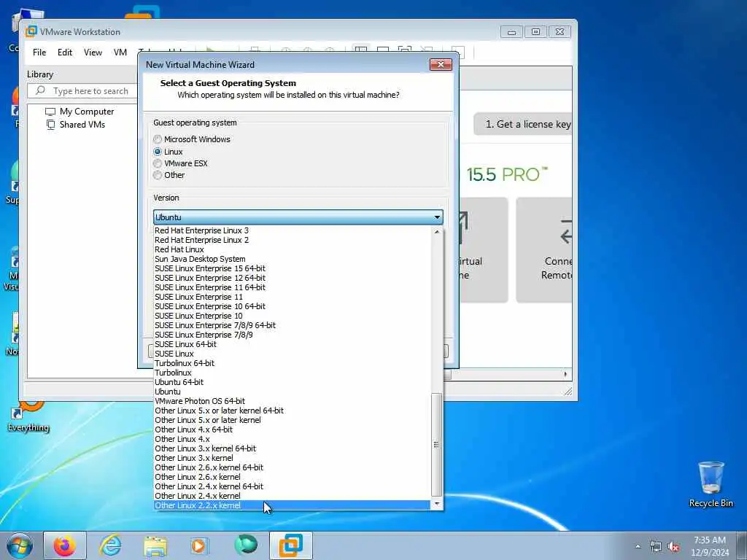The height and width of the screenshot is (560, 747).
Task: Click the version list scroll-up arrow
Action: coord(437,232)
